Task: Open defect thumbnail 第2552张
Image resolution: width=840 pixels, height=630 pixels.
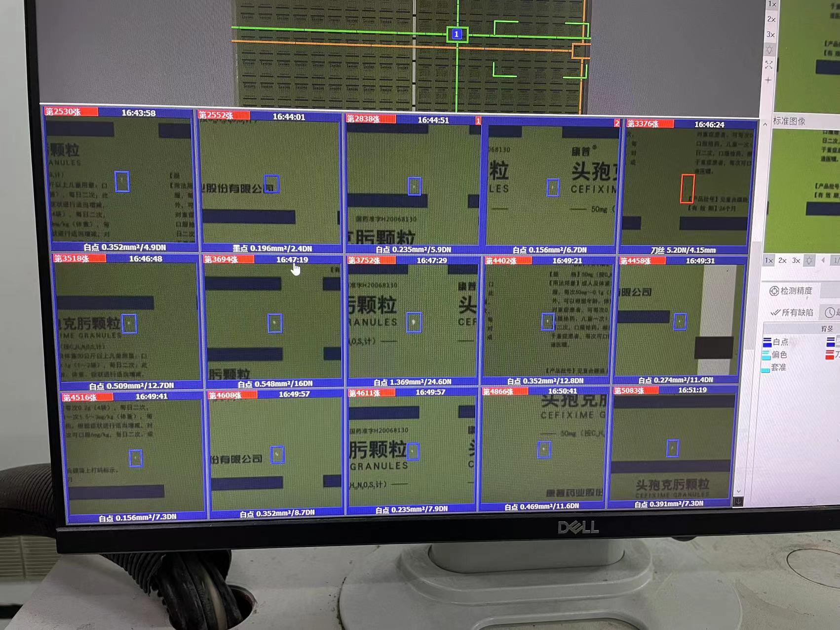Action: point(270,182)
